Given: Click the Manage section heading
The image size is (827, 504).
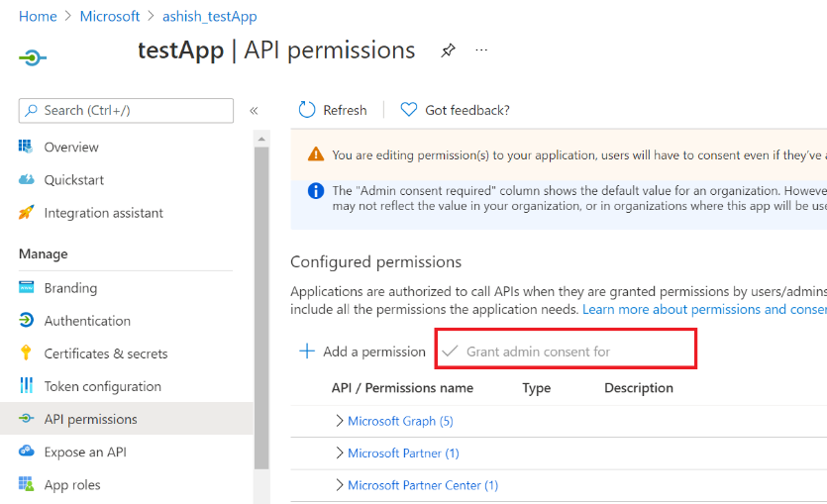Looking at the screenshot, I should click(x=44, y=253).
